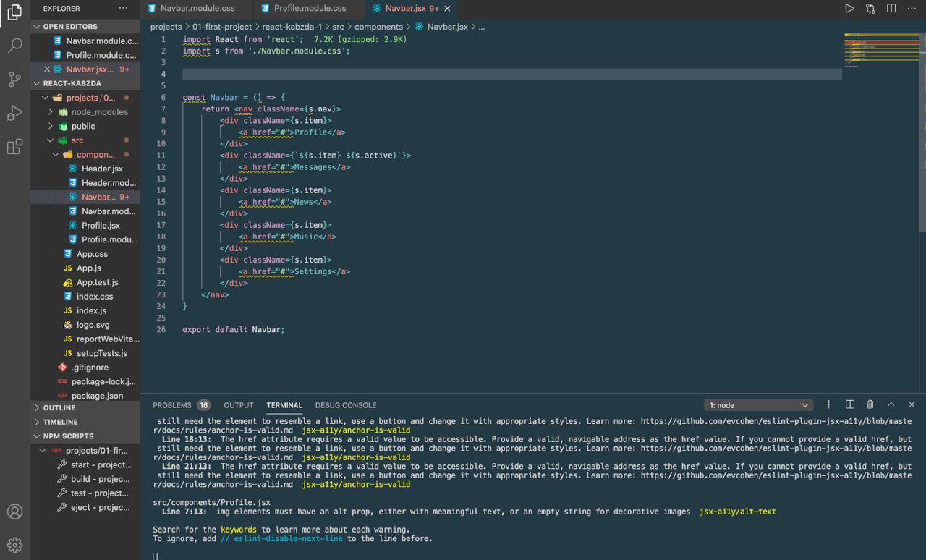Open the Manage gear settings icon
Image resolution: width=926 pixels, height=560 pixels.
click(14, 544)
